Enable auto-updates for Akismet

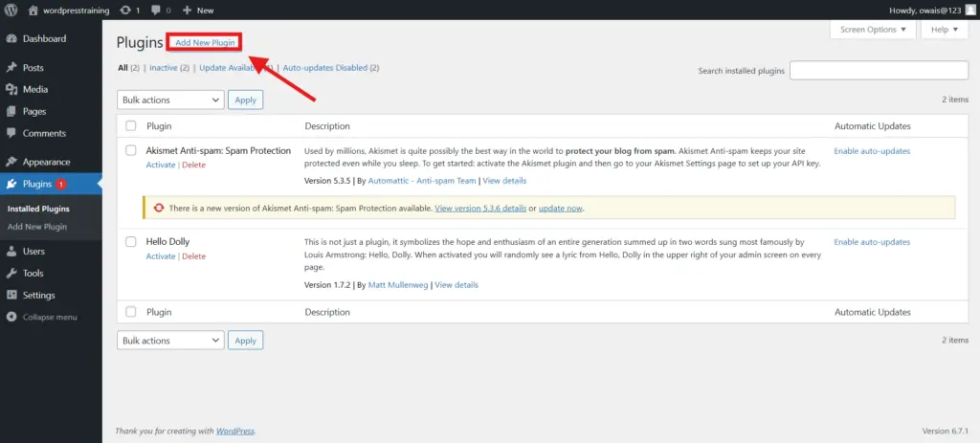pyautogui.click(x=872, y=151)
